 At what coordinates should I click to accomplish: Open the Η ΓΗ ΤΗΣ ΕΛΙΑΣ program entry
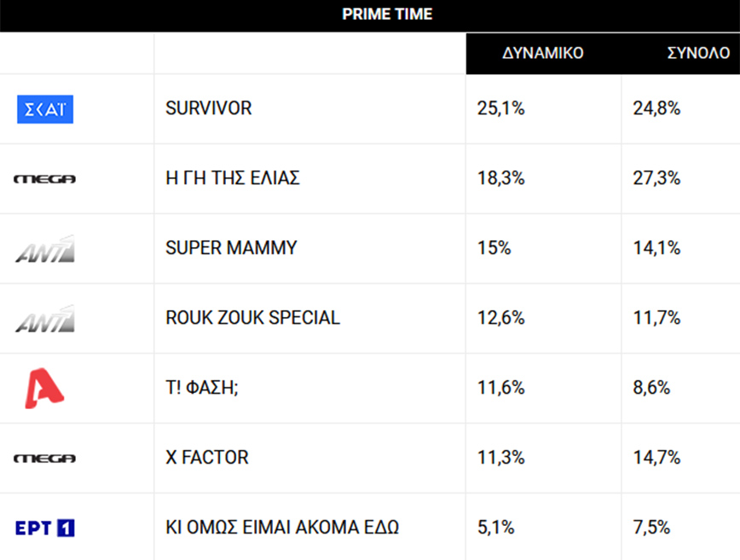pos(233,178)
